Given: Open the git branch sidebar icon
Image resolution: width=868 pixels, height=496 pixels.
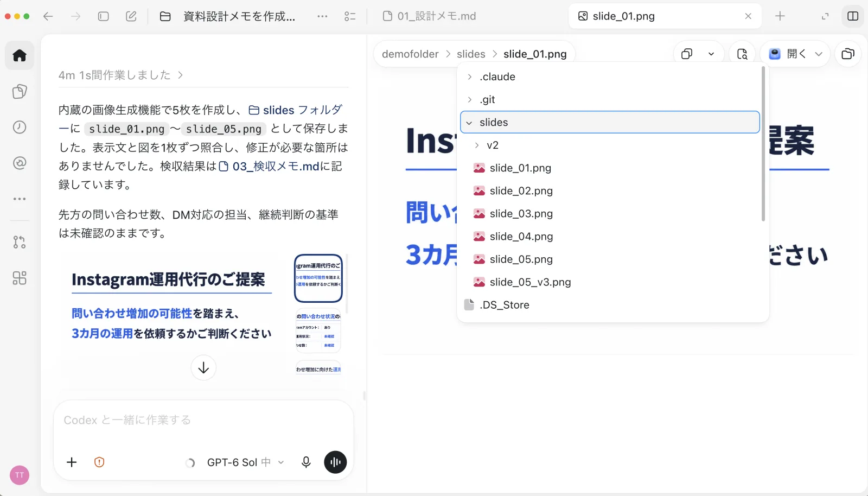Looking at the screenshot, I should tap(20, 242).
